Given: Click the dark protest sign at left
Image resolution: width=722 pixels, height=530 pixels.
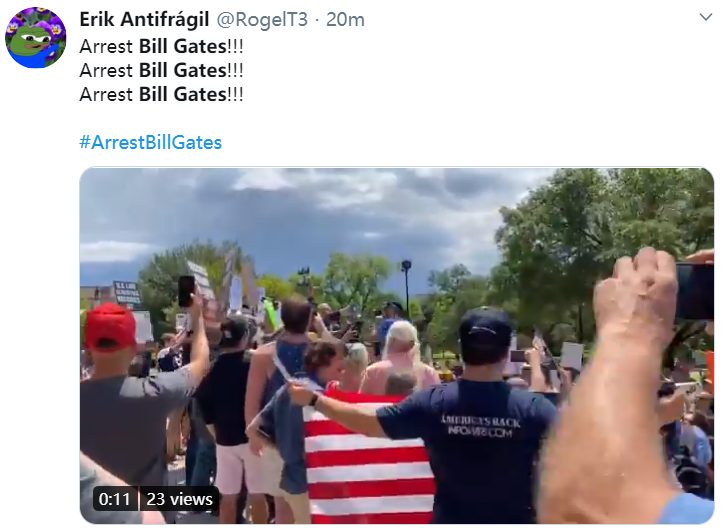Looking at the screenshot, I should point(126,294).
